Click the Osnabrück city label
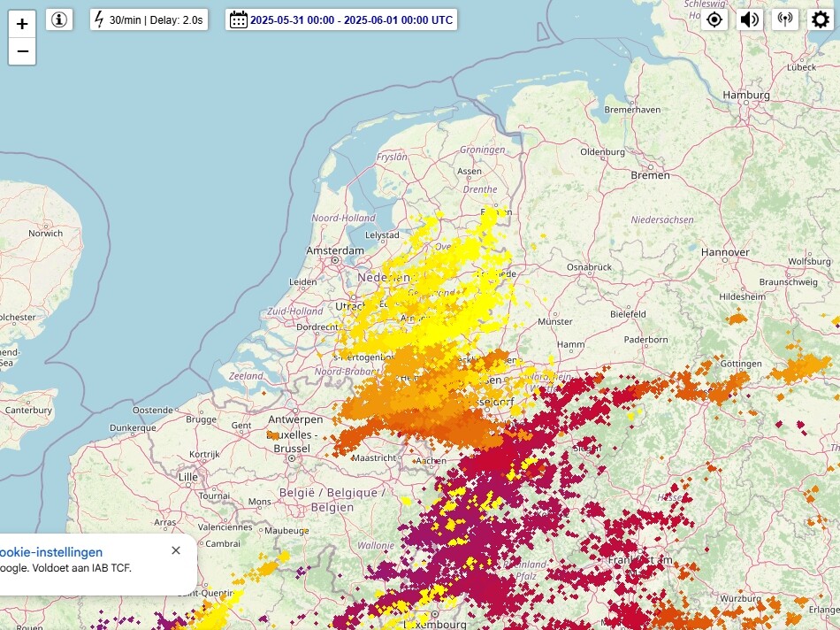This screenshot has width=840, height=630. (x=589, y=267)
